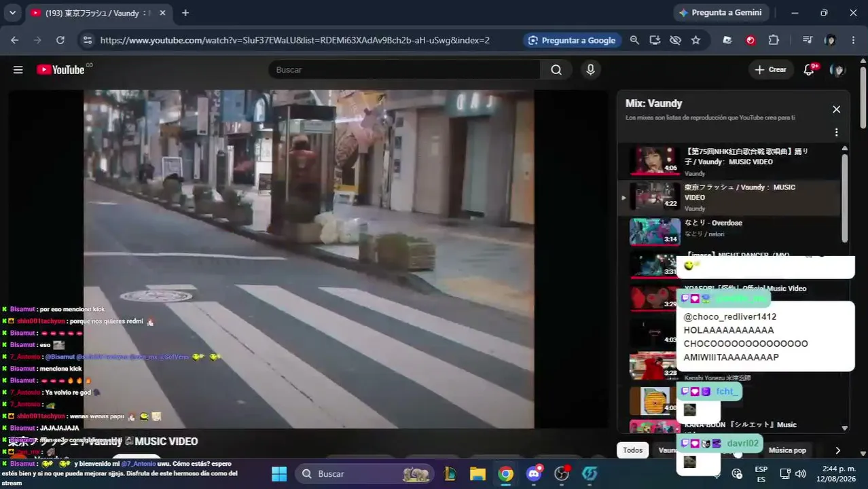Open League of Legends taskbar icon
The width and height of the screenshot is (868, 489).
coord(450,473)
